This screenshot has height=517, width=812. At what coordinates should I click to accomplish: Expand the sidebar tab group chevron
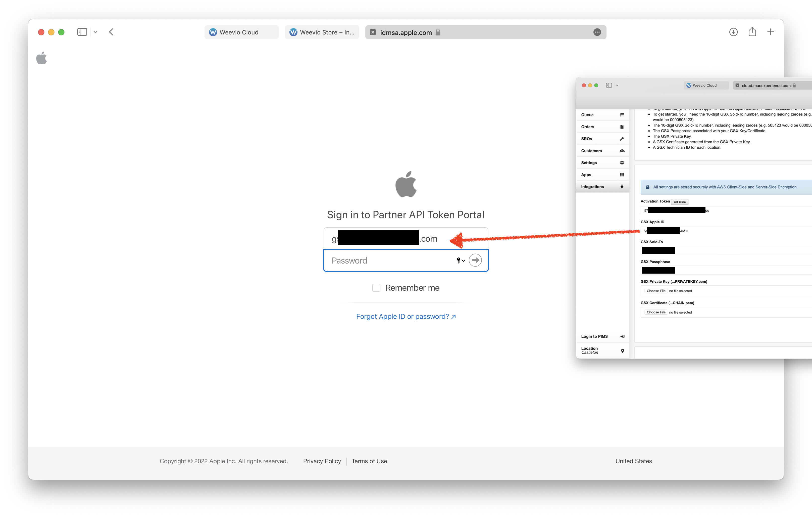click(x=95, y=32)
